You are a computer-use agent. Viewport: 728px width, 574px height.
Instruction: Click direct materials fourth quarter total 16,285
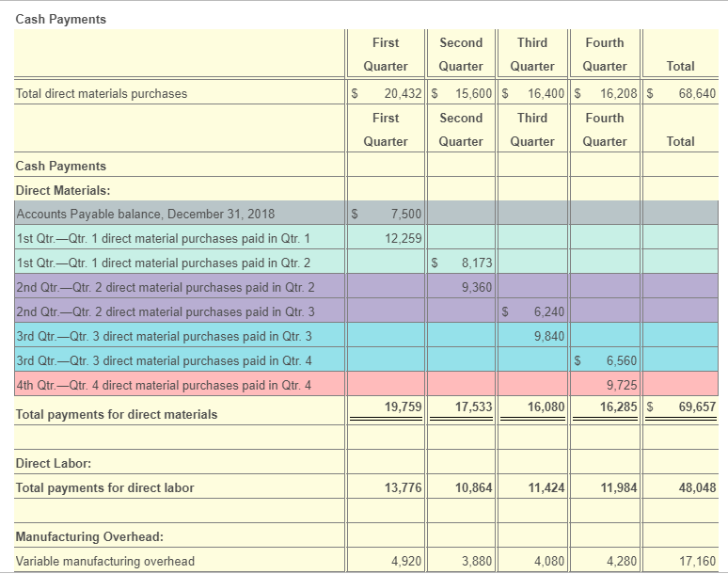click(618, 407)
